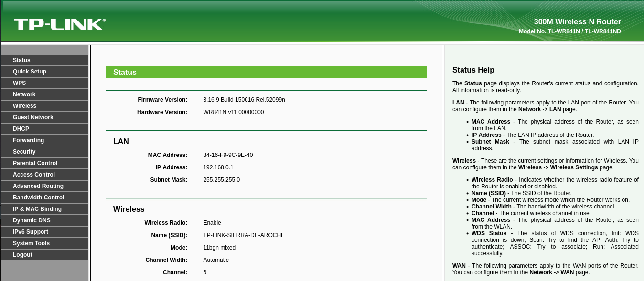644x281 pixels.
Task: Select the IP address 192.168.0.1
Action: [x=218, y=167]
